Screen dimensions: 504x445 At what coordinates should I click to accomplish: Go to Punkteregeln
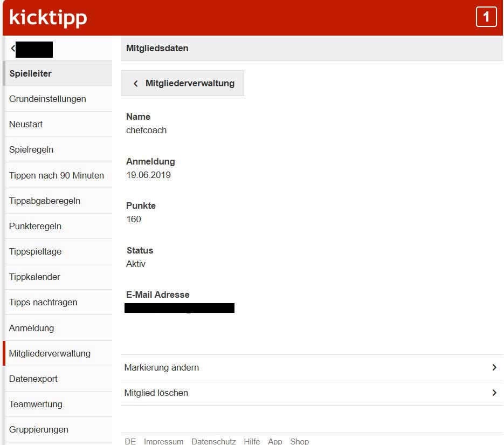point(35,226)
